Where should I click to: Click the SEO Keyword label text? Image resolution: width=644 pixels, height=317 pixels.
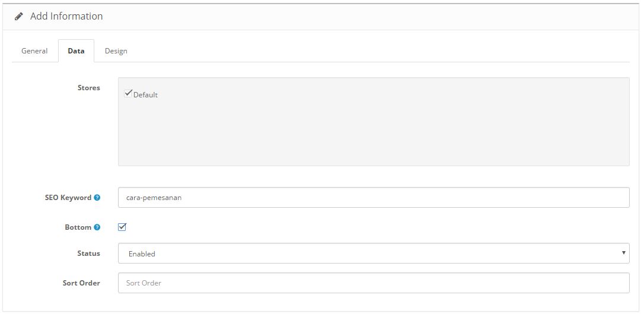coord(68,198)
